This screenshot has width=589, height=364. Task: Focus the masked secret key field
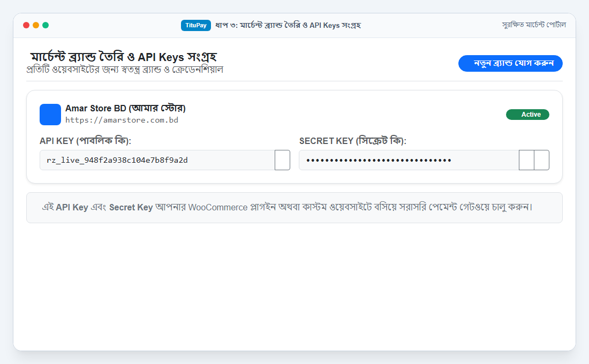(409, 160)
